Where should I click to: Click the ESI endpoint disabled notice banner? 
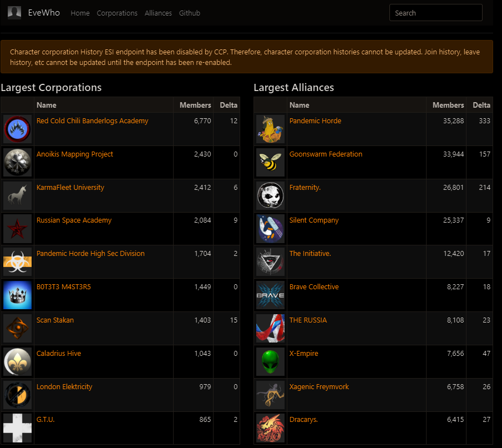(246, 57)
